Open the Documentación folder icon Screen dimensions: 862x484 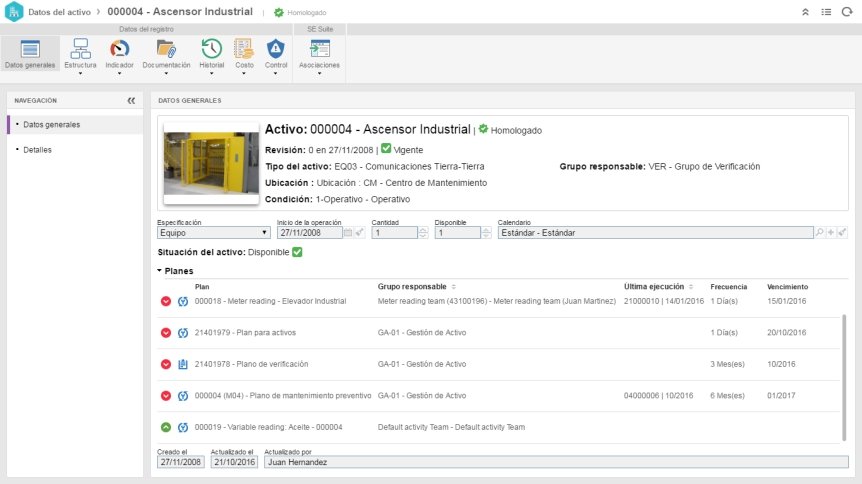click(x=166, y=49)
